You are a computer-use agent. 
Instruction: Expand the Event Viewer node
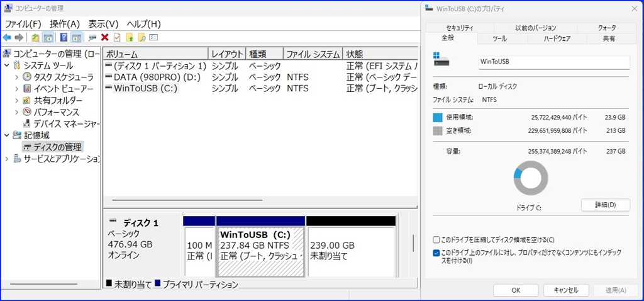(16, 88)
